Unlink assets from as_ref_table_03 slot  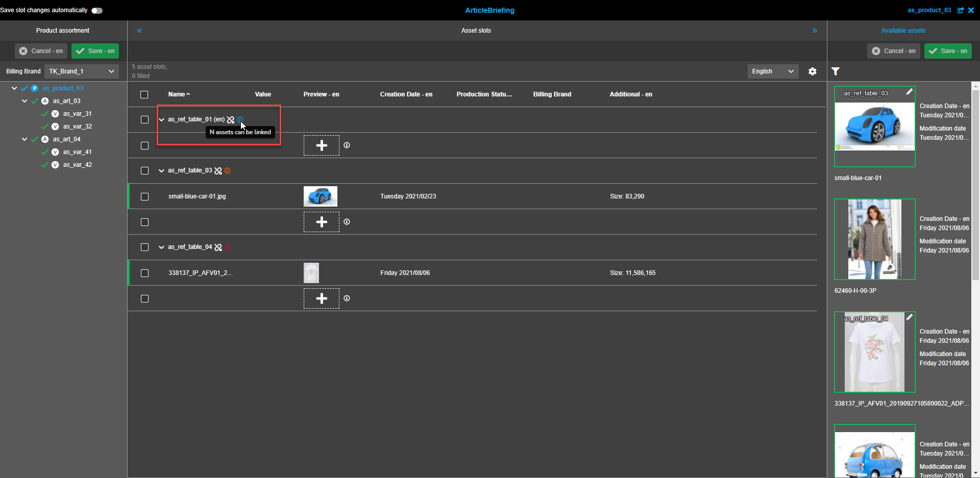[x=218, y=170]
